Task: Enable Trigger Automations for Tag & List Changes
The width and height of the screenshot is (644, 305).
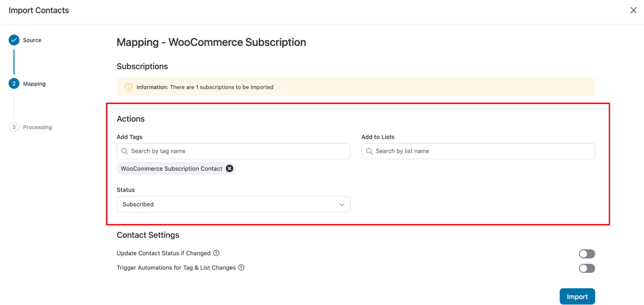Action: tap(587, 268)
